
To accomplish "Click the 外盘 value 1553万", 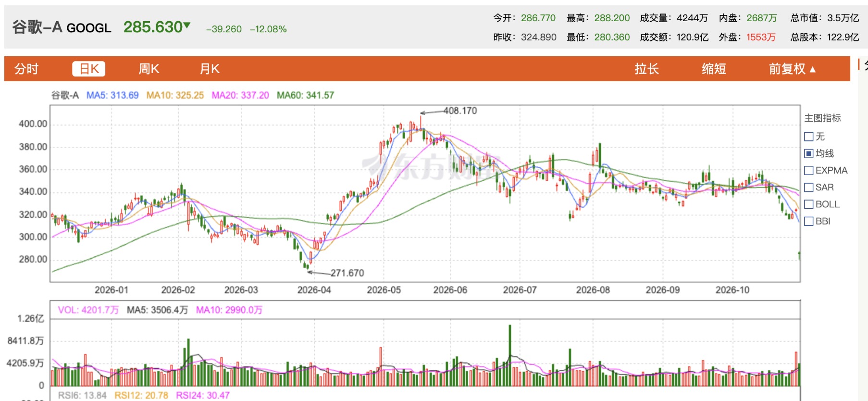I will tap(761, 38).
